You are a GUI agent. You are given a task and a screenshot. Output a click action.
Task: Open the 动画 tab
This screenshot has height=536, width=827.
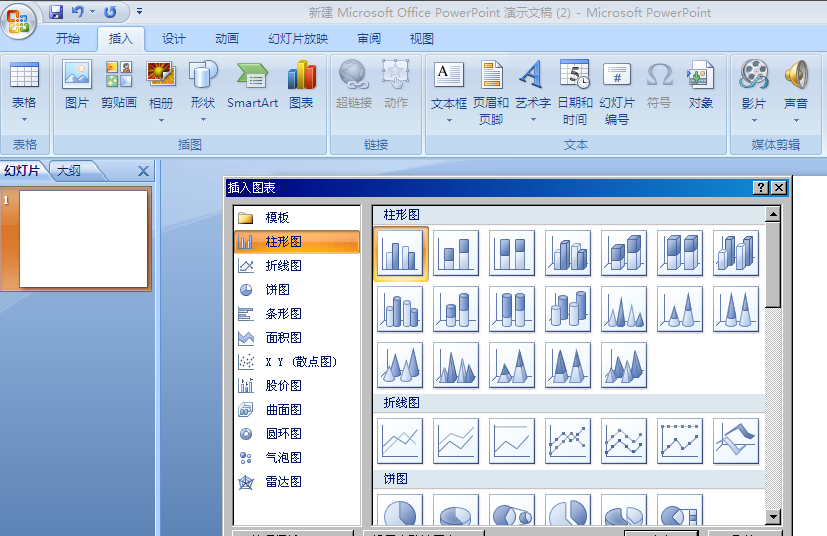tap(227, 39)
